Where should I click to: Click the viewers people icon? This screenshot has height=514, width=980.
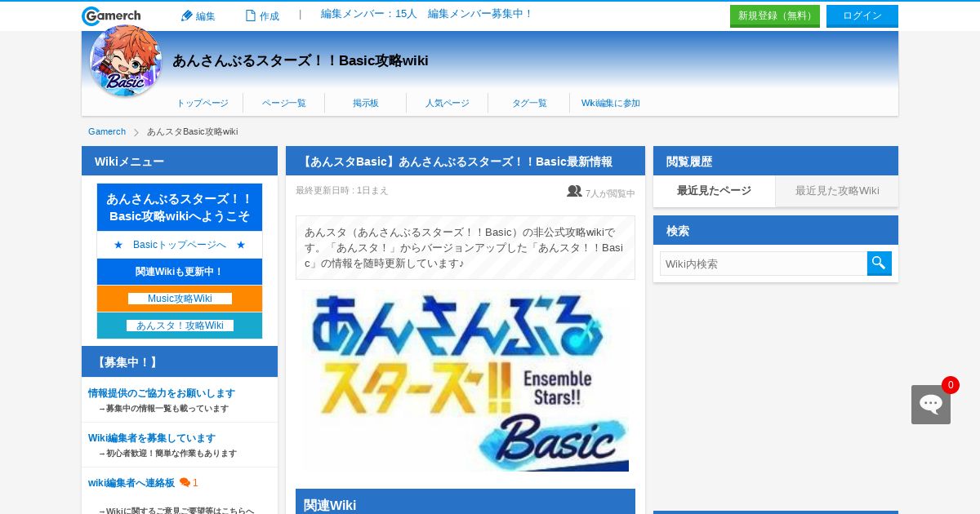pyautogui.click(x=575, y=192)
